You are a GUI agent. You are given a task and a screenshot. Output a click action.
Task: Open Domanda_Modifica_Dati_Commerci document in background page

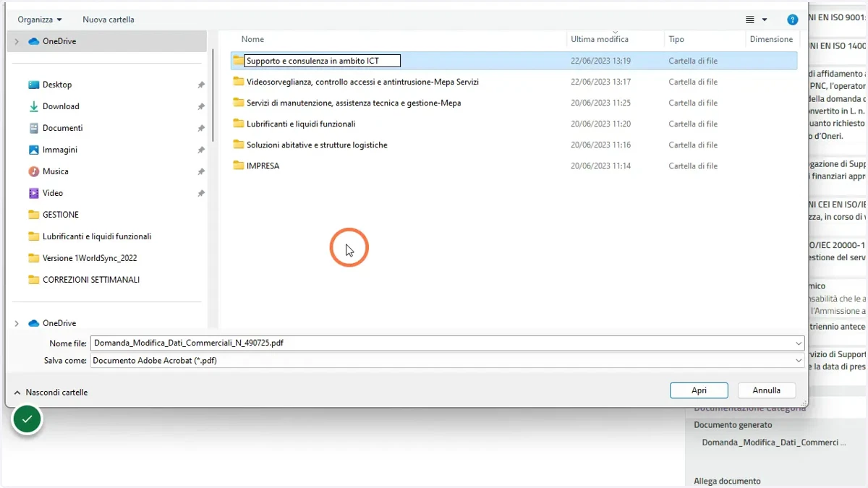[x=773, y=442]
